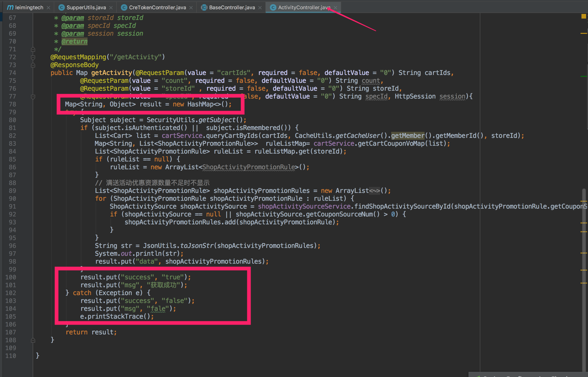Click the highlighted getMember call
Viewport: 588px width, 377px height.
coord(407,136)
